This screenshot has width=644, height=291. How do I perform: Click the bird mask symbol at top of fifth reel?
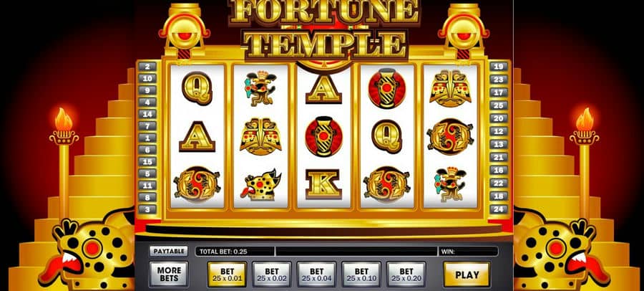coord(450,88)
